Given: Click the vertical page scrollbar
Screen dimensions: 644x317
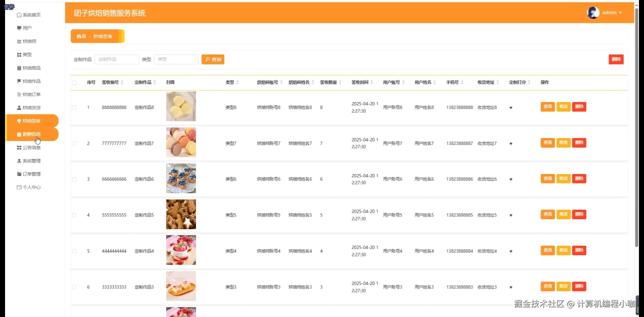Looking at the screenshot, I should tap(637, 128).
